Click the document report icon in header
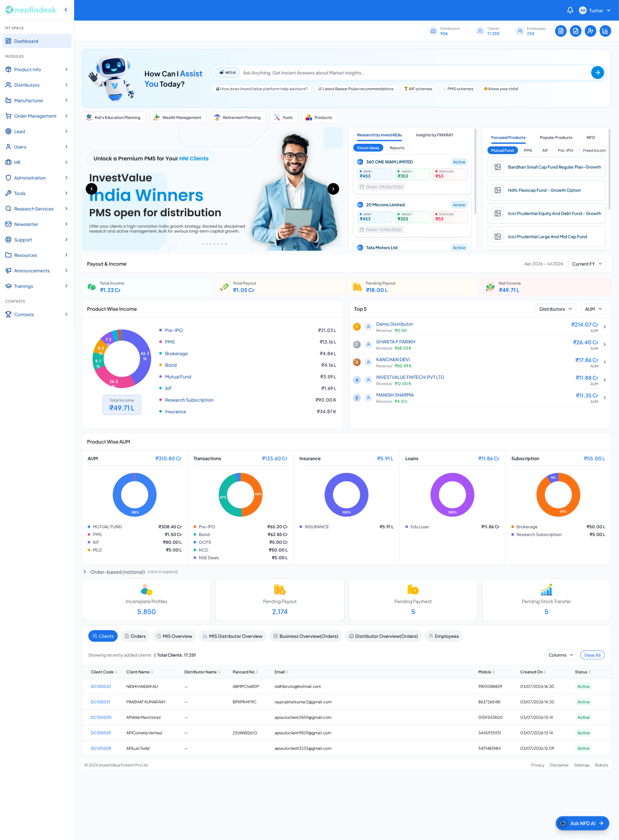This screenshot has width=619, height=840. coord(561,31)
